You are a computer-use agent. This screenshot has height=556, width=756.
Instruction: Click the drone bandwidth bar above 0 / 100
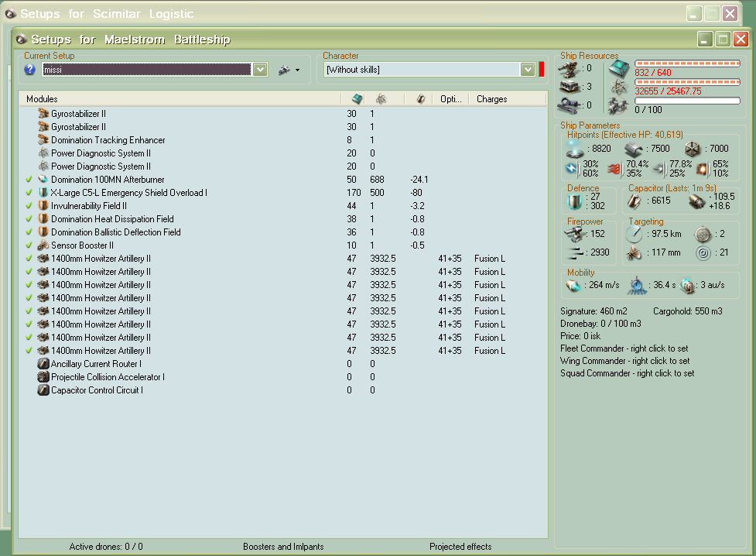687,101
